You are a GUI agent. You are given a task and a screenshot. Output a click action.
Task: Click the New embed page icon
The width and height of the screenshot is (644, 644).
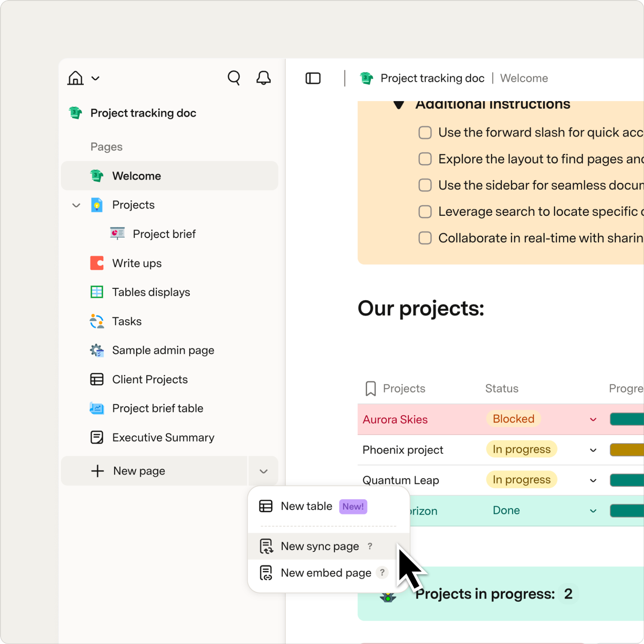pyautogui.click(x=266, y=573)
